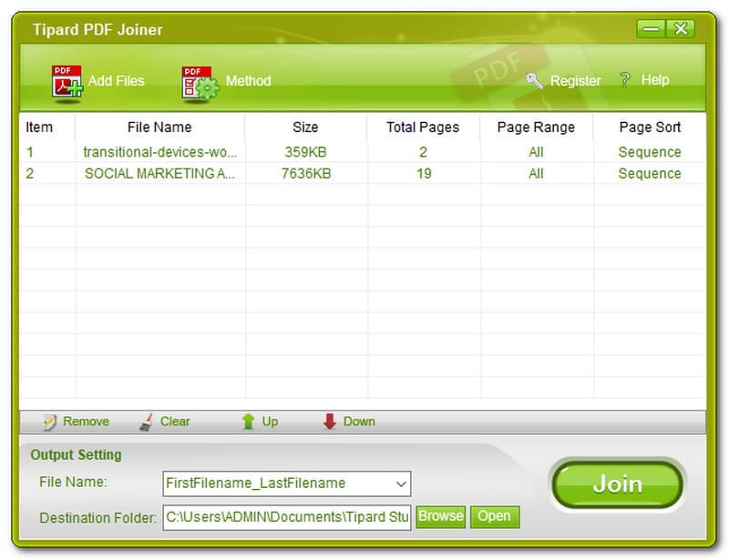Click the Destination Folder path field
Image resolution: width=729 pixels, height=560 pixels.
coord(287,517)
